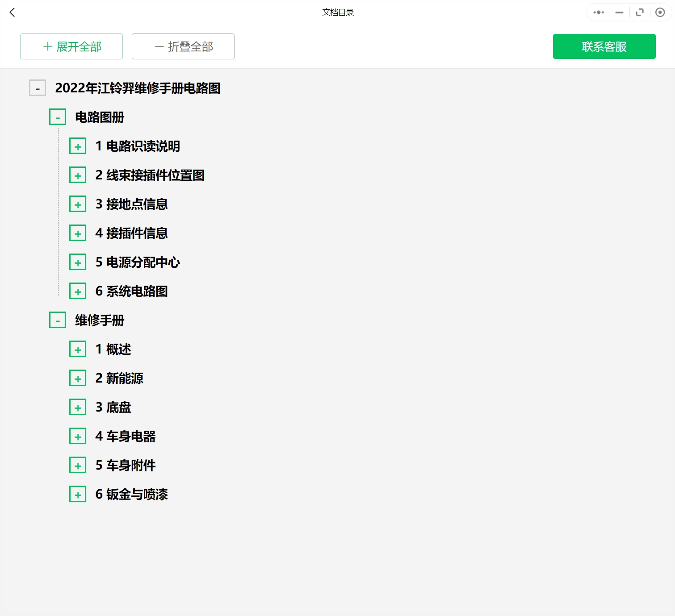The width and height of the screenshot is (675, 616).
Task: Collapse the 维修手册 section
Action: tap(58, 320)
